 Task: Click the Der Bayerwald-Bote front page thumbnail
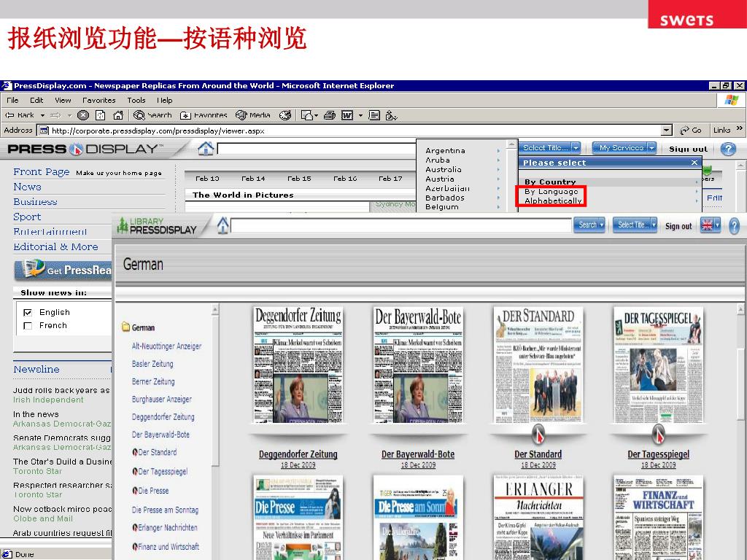click(x=418, y=365)
